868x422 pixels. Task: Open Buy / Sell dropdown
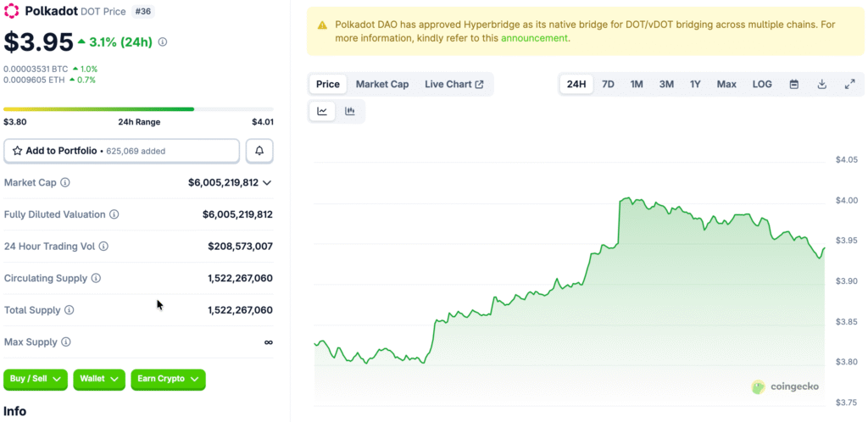[36, 380]
